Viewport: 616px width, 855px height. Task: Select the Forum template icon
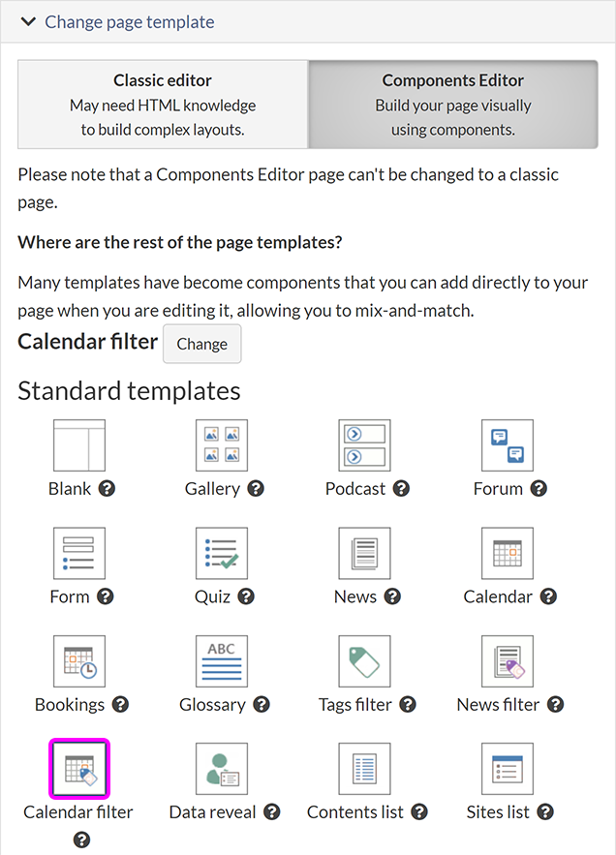[x=508, y=445]
